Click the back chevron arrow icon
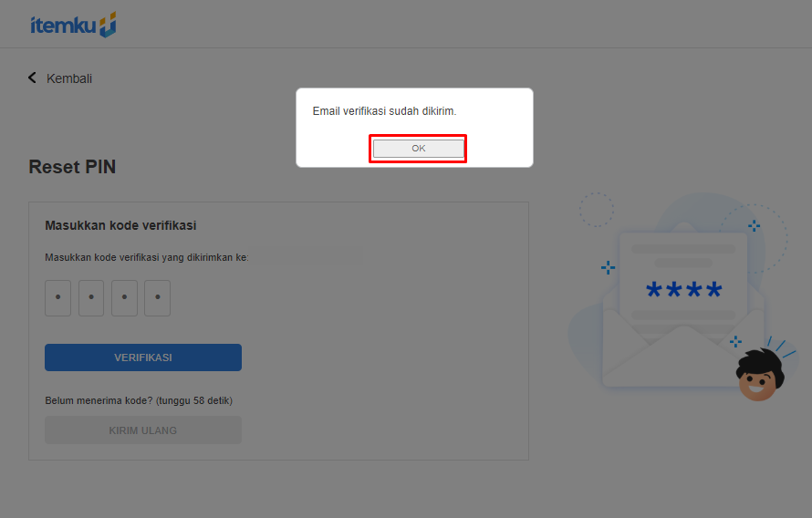This screenshot has height=518, width=812. point(33,78)
